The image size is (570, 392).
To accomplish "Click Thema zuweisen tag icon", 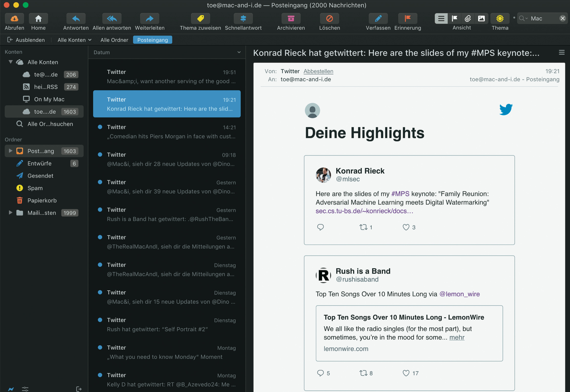I will tap(200, 18).
